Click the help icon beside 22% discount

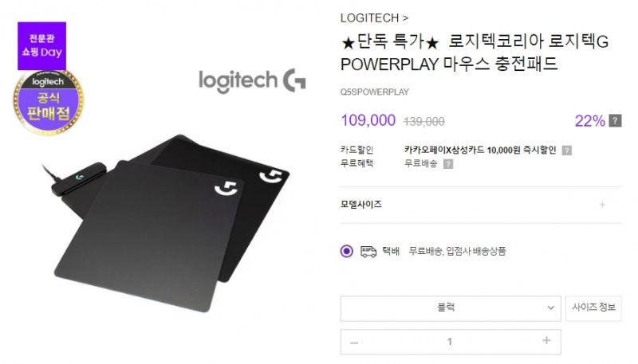pos(615,120)
